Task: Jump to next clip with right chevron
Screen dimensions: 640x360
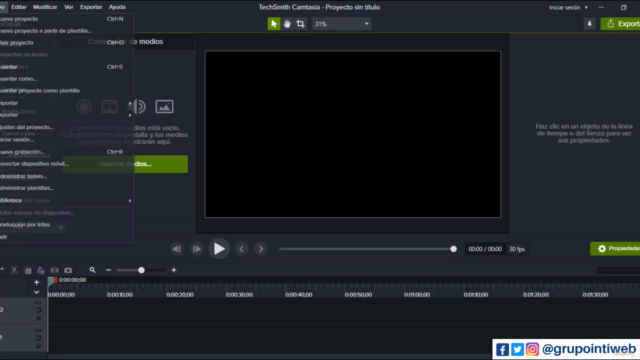Action: click(261, 249)
